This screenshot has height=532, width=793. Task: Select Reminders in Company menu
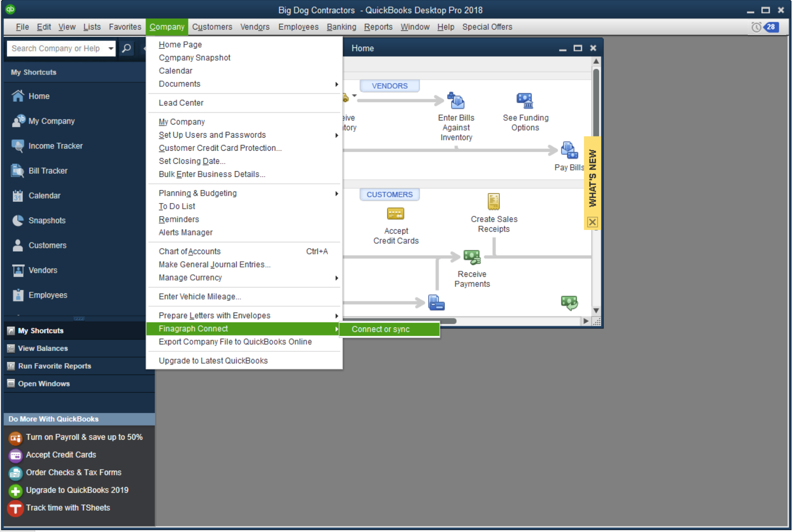tap(244, 219)
